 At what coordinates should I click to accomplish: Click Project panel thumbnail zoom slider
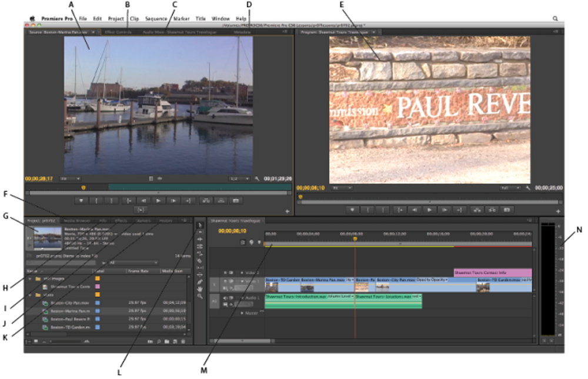point(66,341)
